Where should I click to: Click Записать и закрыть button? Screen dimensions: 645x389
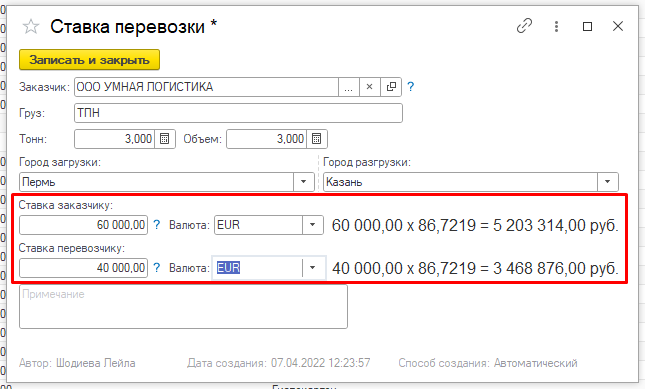pyautogui.click(x=89, y=60)
